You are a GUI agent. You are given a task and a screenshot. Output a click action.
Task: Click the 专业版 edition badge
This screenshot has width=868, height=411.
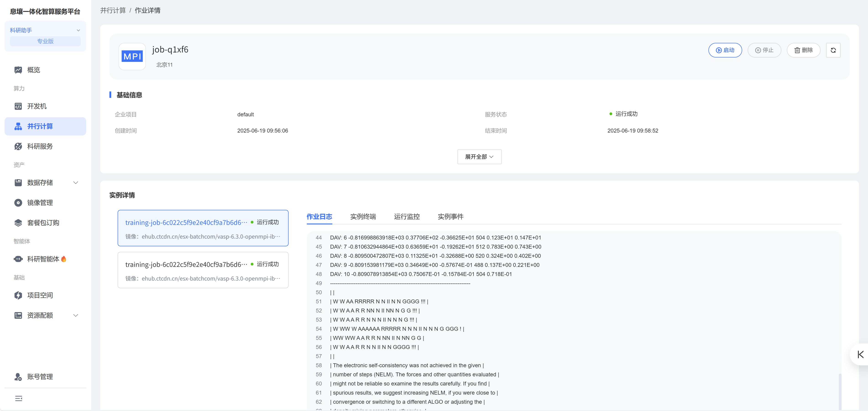(x=45, y=41)
